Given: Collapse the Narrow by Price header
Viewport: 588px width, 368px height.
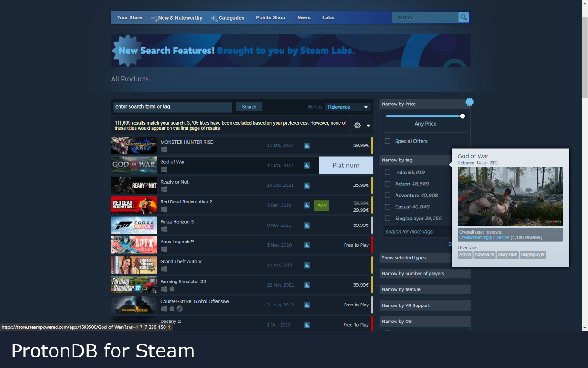Looking at the screenshot, I should [425, 104].
